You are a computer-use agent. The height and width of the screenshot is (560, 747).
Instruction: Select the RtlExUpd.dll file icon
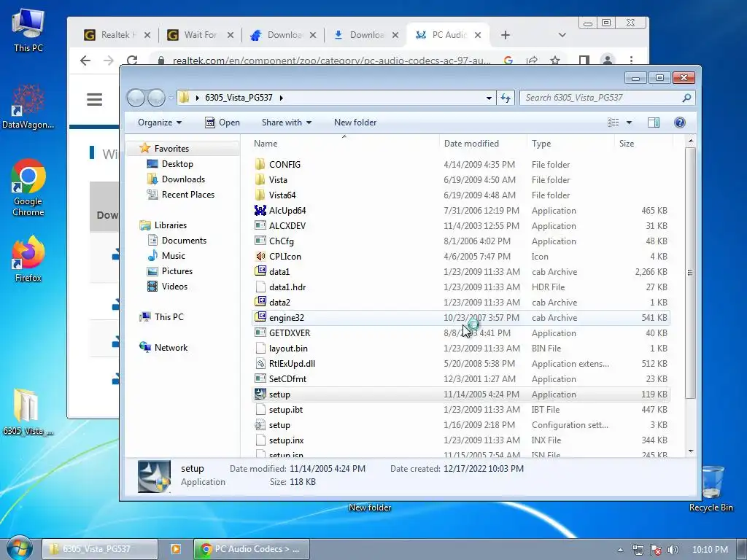point(260,363)
